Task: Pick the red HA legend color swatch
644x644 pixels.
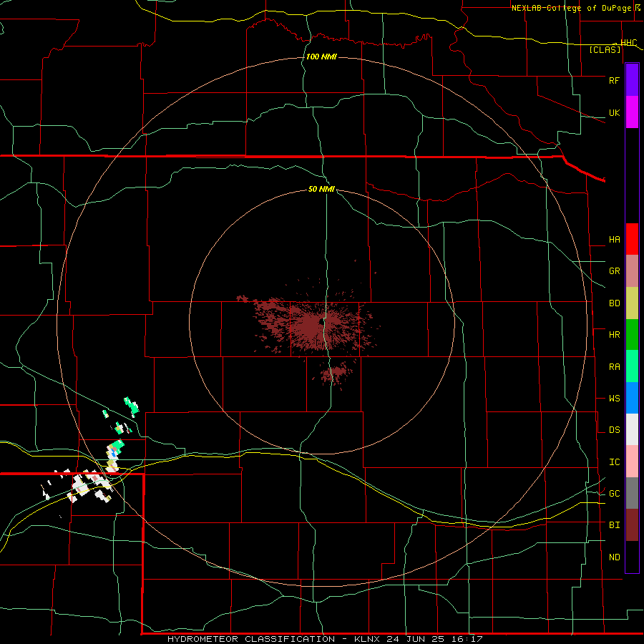Action: pos(632,239)
